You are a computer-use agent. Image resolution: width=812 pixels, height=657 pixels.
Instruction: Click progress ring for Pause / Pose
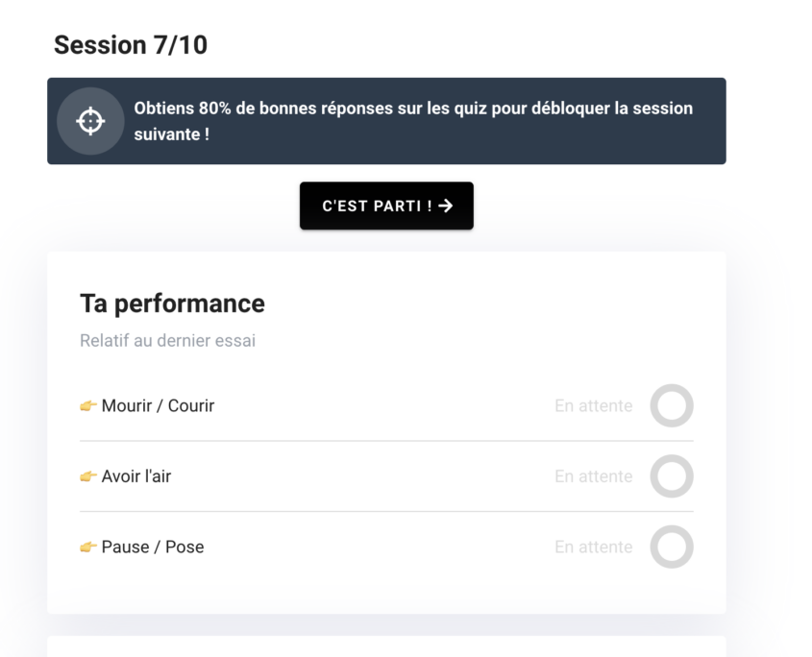point(671,547)
